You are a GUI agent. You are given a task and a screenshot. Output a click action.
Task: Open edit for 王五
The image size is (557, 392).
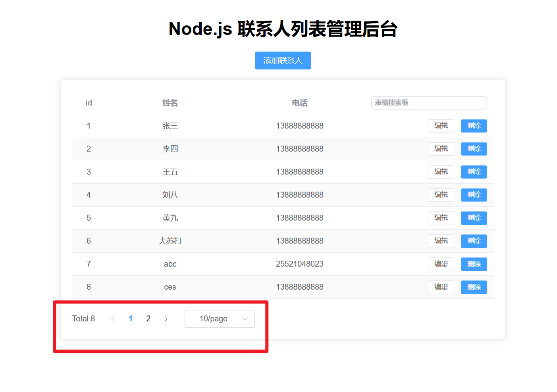pyautogui.click(x=441, y=172)
